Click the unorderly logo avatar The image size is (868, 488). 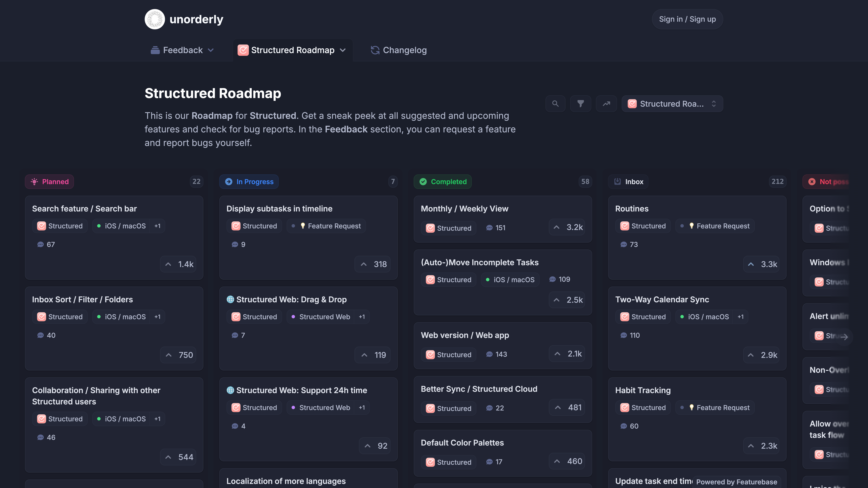click(x=155, y=19)
